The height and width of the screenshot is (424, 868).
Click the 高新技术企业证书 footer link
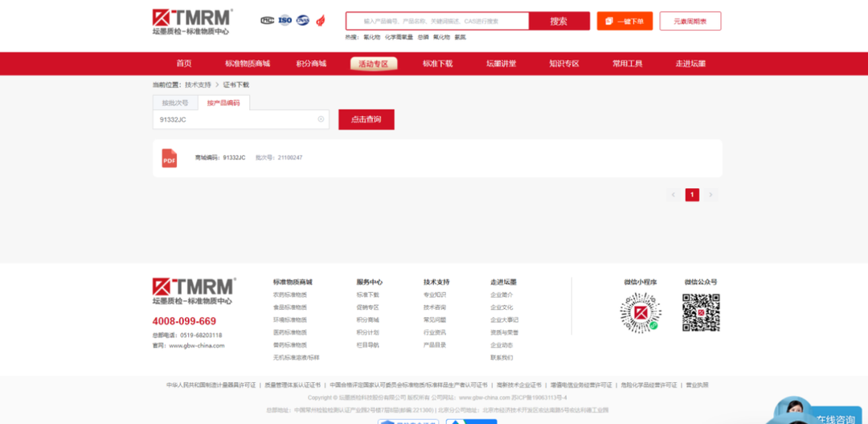click(518, 385)
